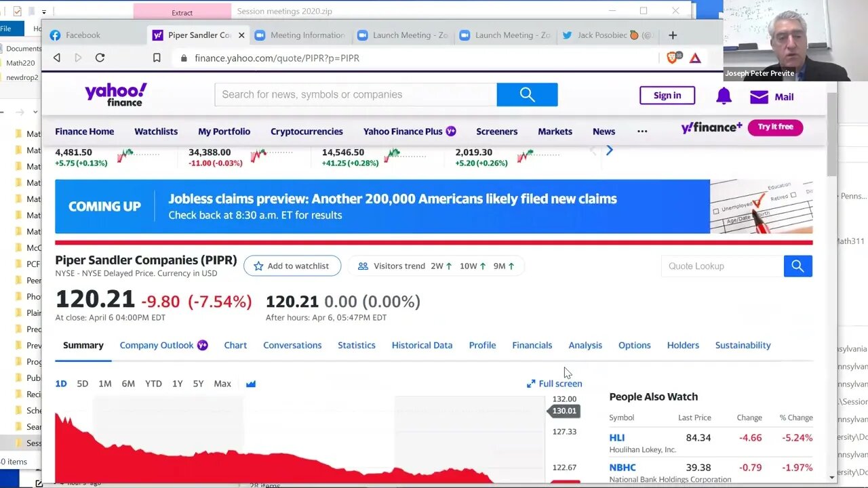Click the Yahoo Finance logo
The image size is (868, 488).
pos(116,95)
